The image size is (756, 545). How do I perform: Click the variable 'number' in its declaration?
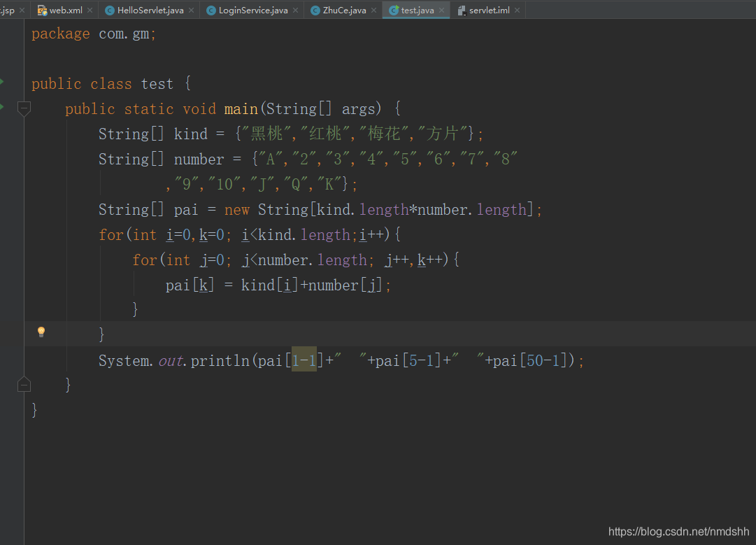(x=199, y=160)
